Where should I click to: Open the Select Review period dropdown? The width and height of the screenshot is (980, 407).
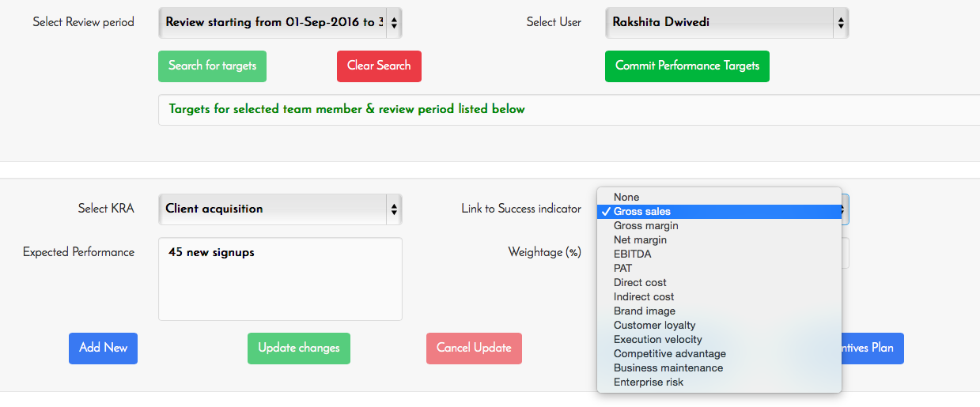[x=280, y=23]
